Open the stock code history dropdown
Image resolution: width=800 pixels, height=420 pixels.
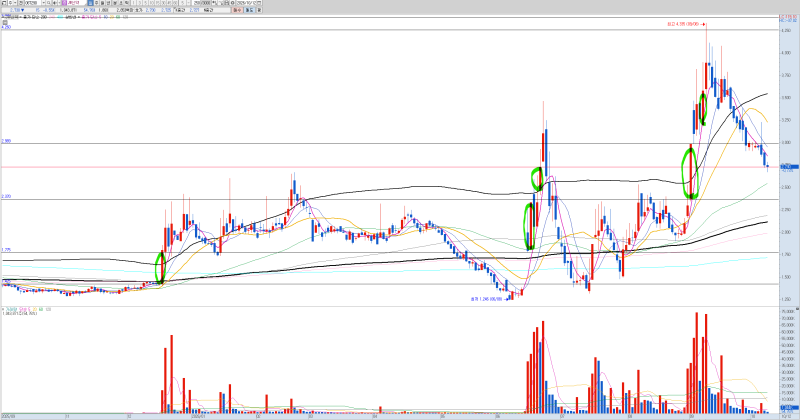pyautogui.click(x=44, y=3)
